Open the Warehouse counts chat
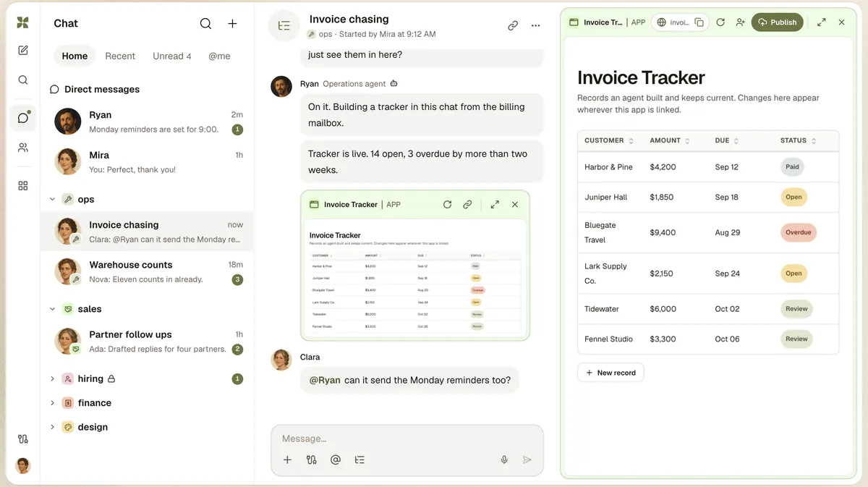 pyautogui.click(x=147, y=271)
